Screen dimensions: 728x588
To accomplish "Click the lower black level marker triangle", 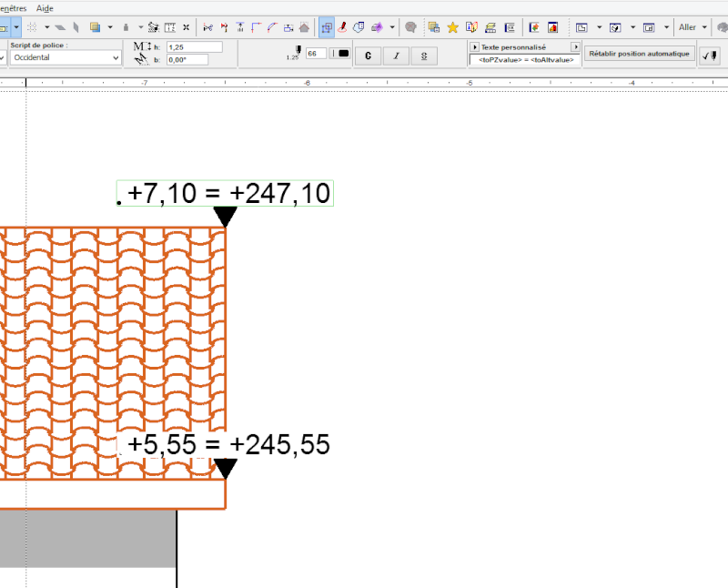I will coord(225,469).
